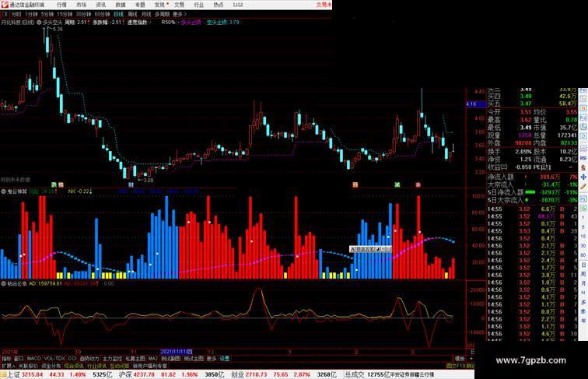Click the 热点 menu item
This screenshot has height=379, width=588.
219,5
